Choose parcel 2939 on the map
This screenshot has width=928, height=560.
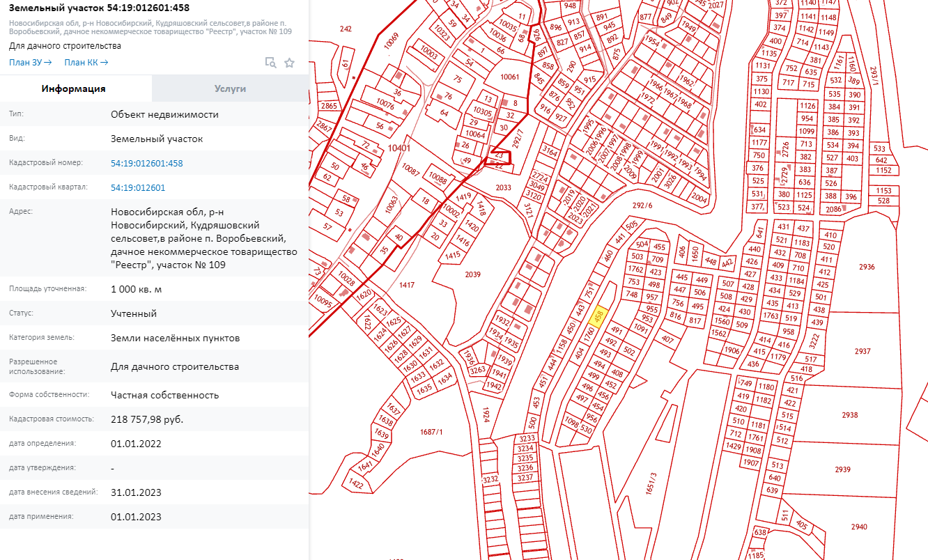pyautogui.click(x=842, y=469)
